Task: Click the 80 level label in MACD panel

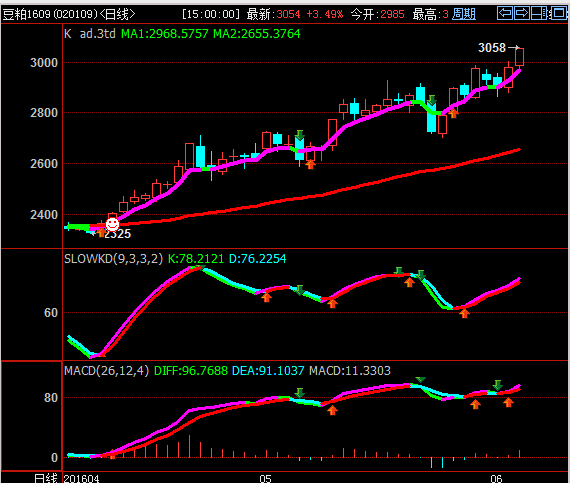Action: click(x=51, y=398)
